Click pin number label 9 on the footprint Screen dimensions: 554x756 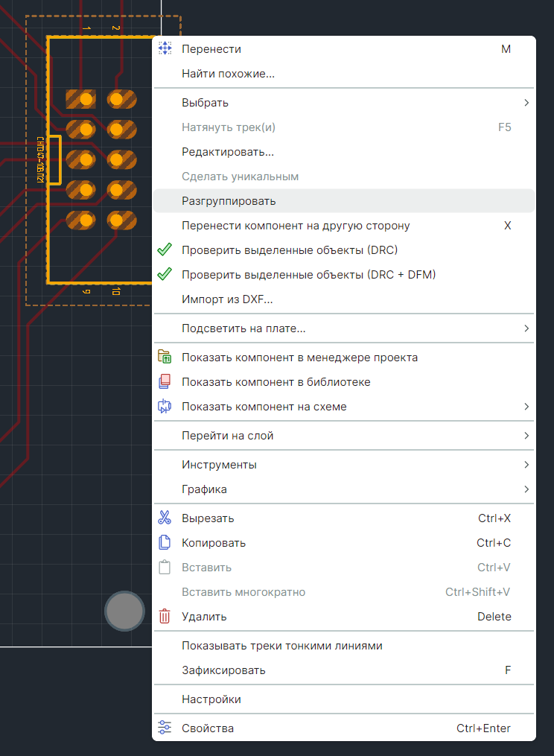86,291
